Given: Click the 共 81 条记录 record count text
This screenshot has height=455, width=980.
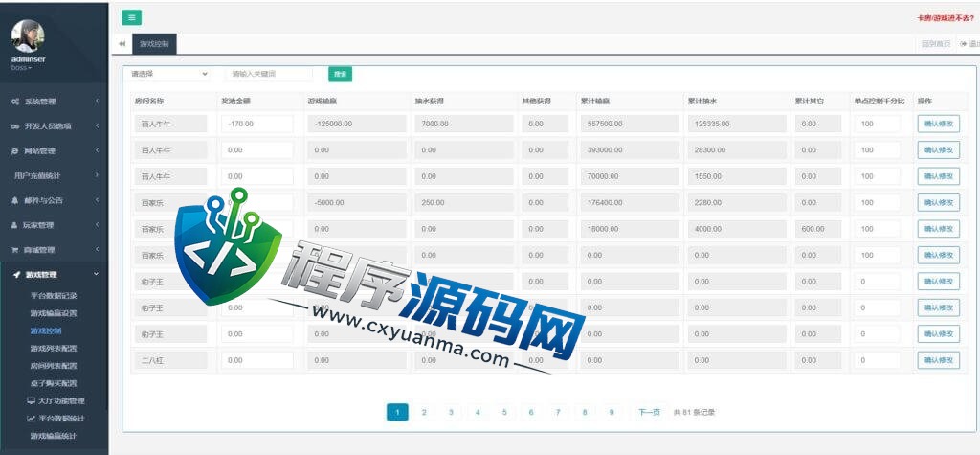Looking at the screenshot, I should click(x=694, y=413).
